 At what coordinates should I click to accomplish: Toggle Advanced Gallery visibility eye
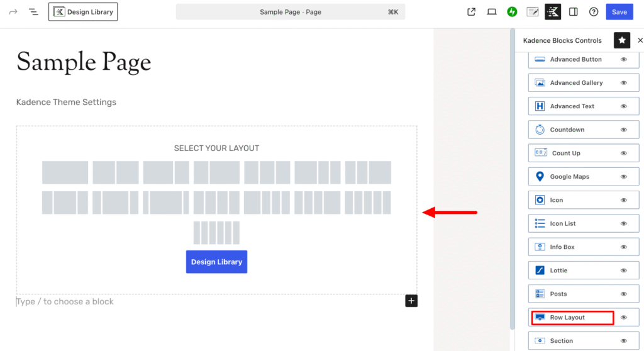[624, 82]
